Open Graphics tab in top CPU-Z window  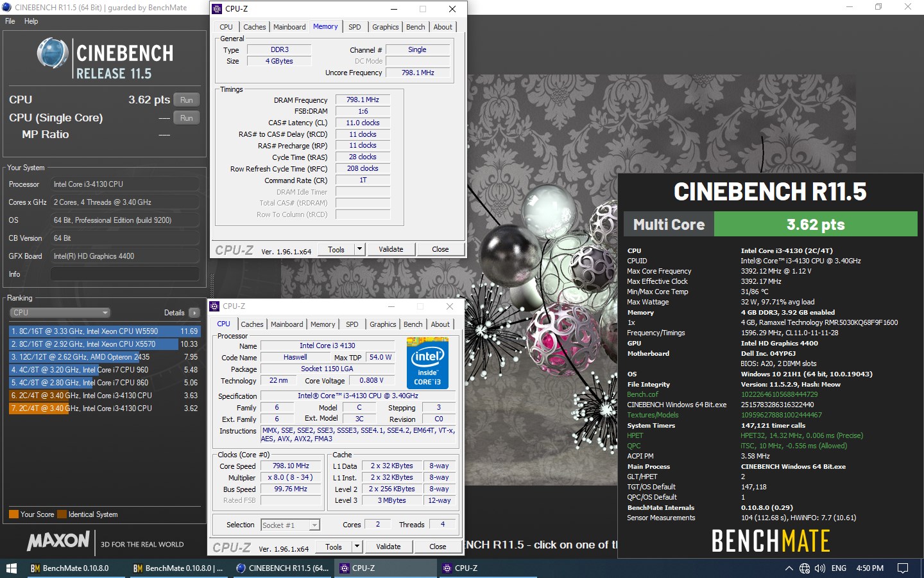385,27
